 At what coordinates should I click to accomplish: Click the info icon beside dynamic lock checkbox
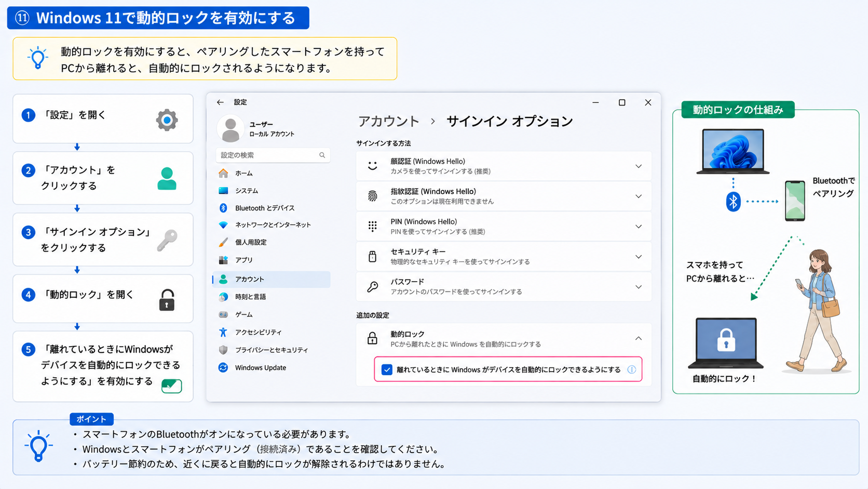632,369
